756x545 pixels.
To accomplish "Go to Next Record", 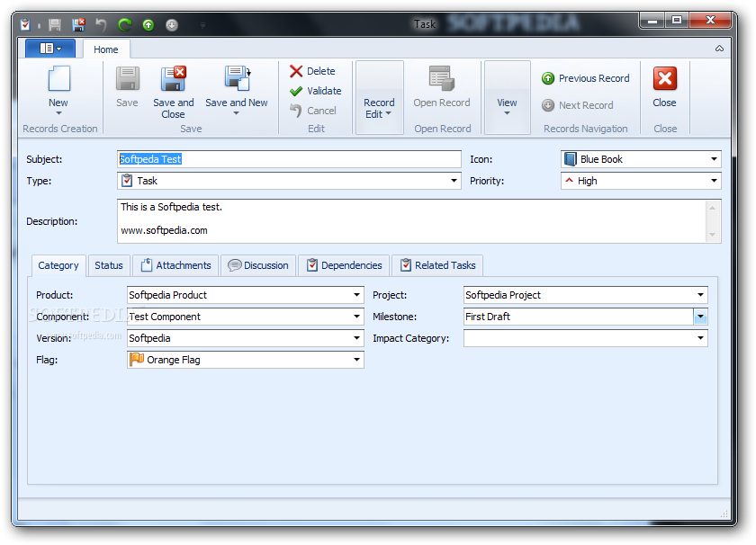I will (x=578, y=105).
